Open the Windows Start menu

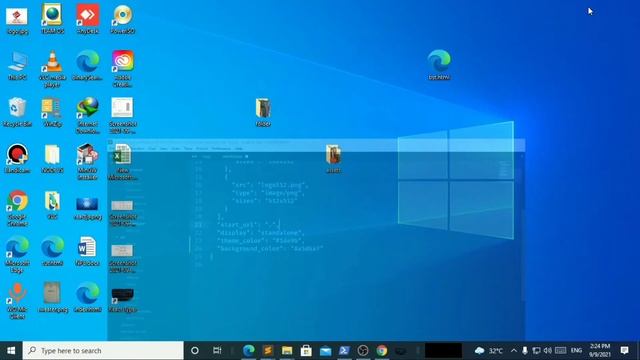point(11,351)
